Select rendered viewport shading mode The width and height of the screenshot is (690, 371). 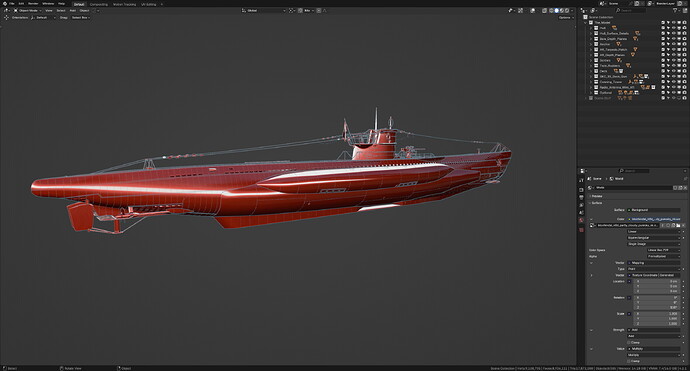tap(567, 10)
